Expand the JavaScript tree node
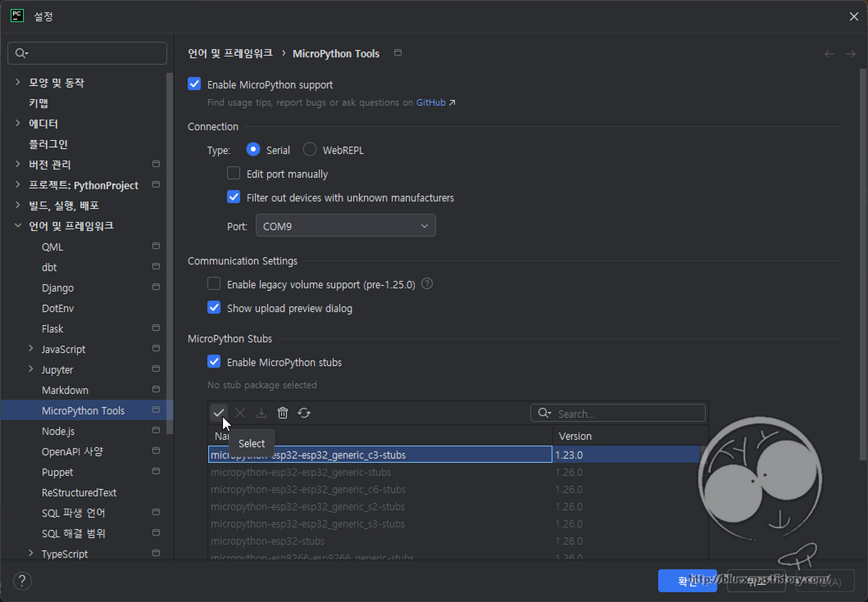Viewport: 868px width, 602px height. (x=31, y=348)
